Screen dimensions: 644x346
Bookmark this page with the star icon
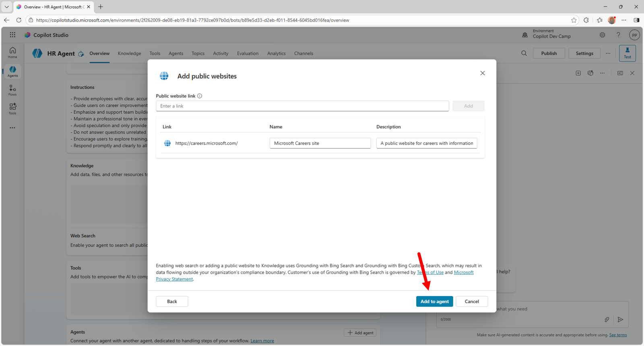(574, 20)
